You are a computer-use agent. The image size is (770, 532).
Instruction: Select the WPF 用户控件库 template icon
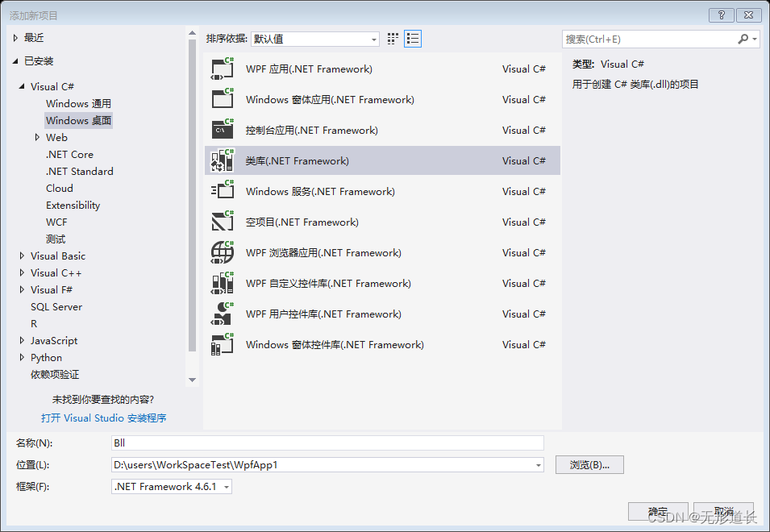click(x=221, y=314)
